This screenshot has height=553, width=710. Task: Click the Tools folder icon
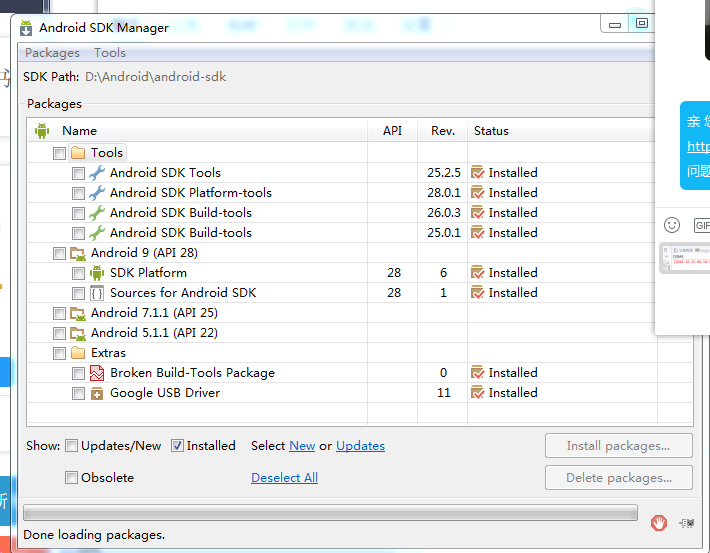click(x=78, y=153)
